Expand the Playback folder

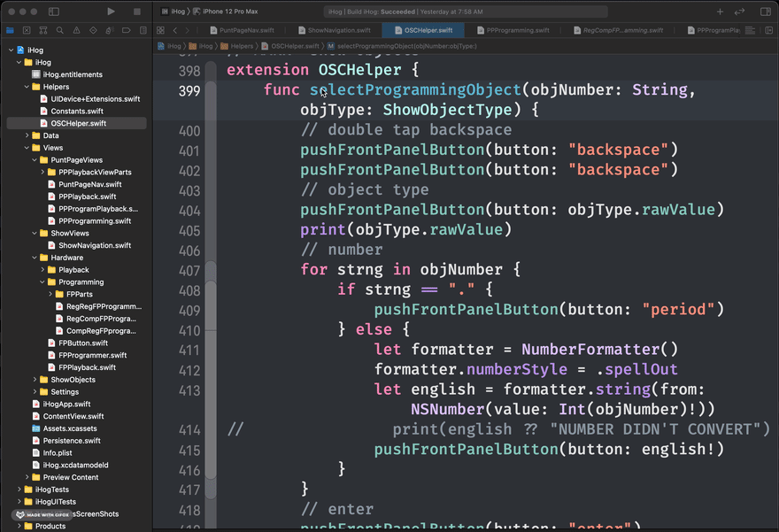pyautogui.click(x=42, y=270)
